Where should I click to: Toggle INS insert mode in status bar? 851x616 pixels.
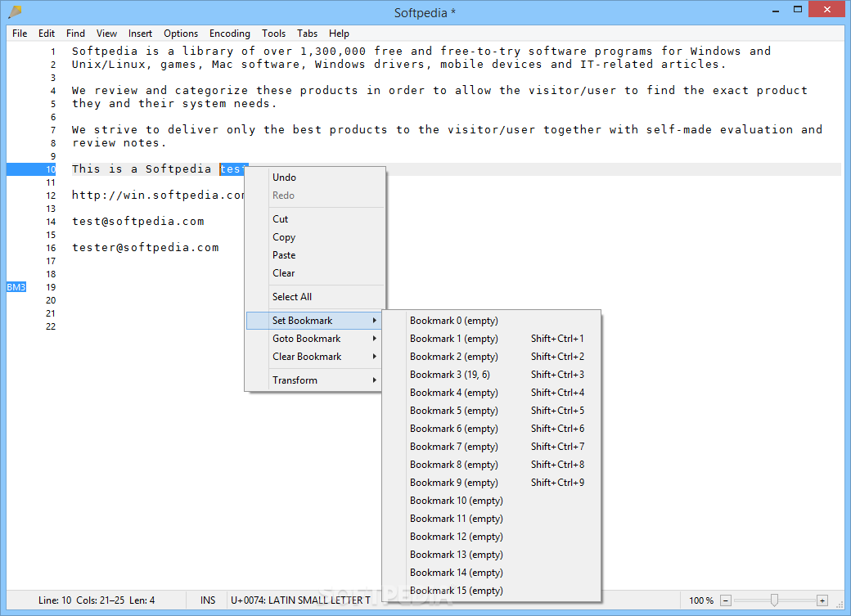(208, 600)
